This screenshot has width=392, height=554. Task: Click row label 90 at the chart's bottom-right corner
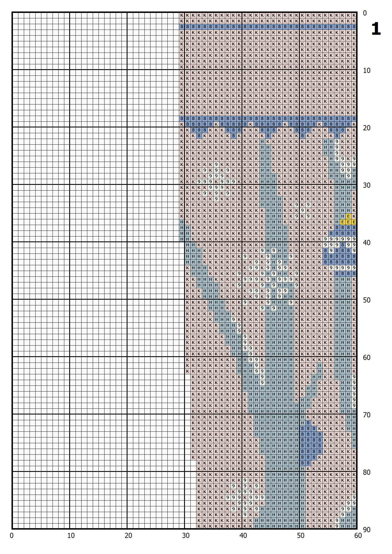tap(366, 530)
